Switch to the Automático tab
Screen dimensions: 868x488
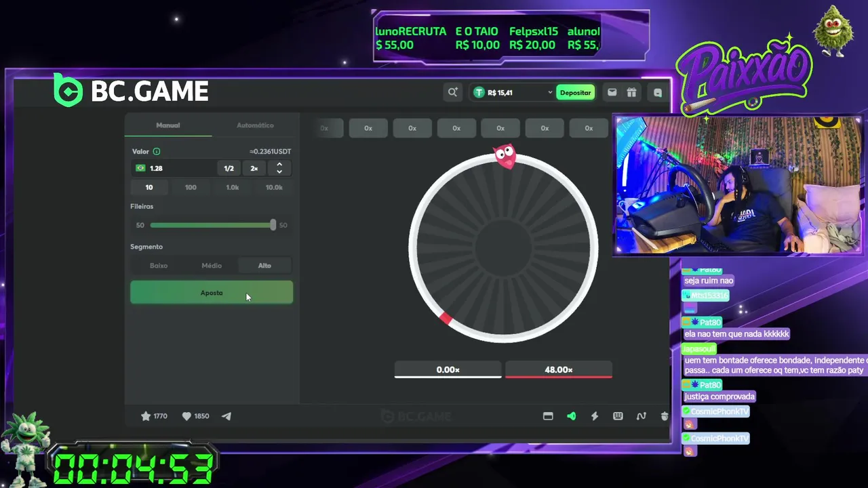click(255, 125)
